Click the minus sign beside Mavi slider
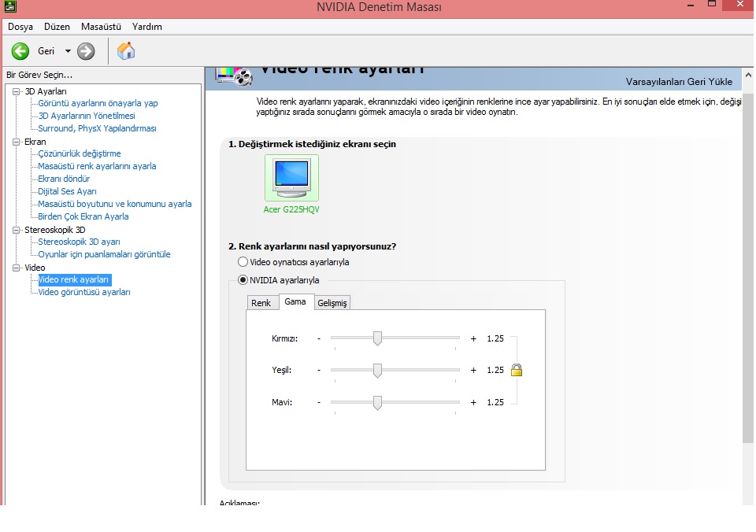 coord(319,402)
